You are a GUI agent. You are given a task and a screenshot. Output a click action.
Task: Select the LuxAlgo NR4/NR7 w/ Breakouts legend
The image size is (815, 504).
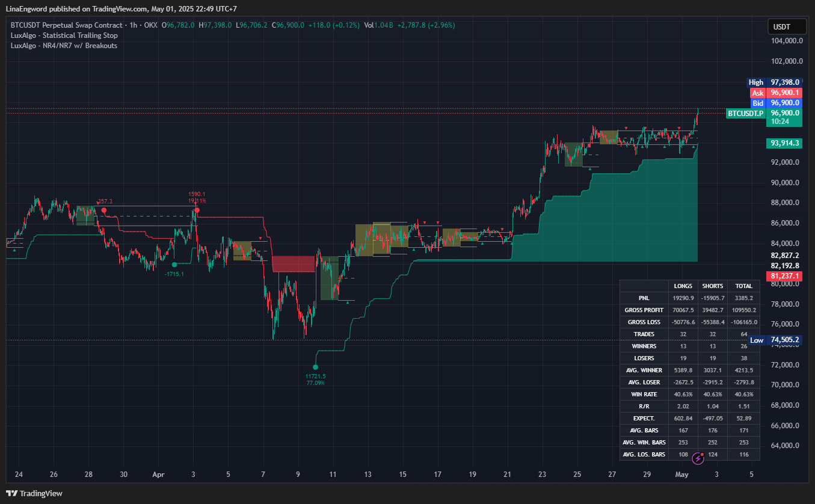pos(64,46)
